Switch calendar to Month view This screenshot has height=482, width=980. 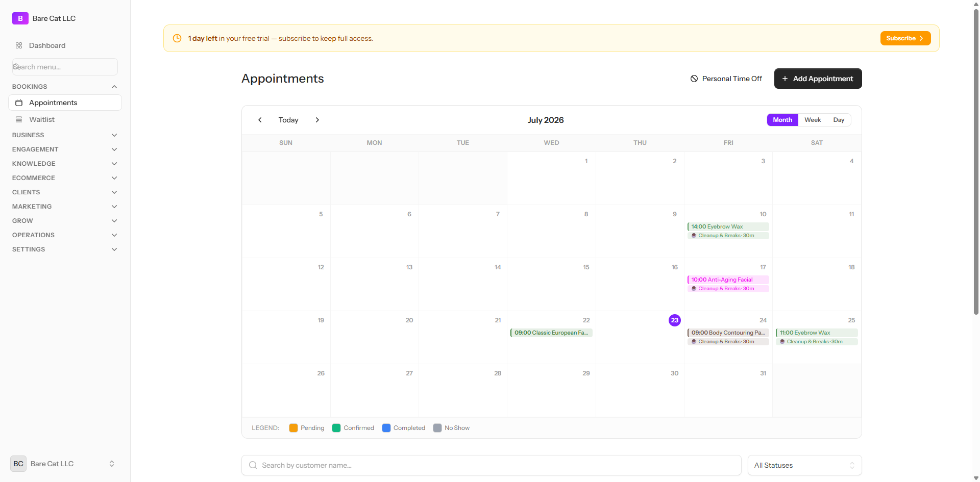(x=782, y=120)
